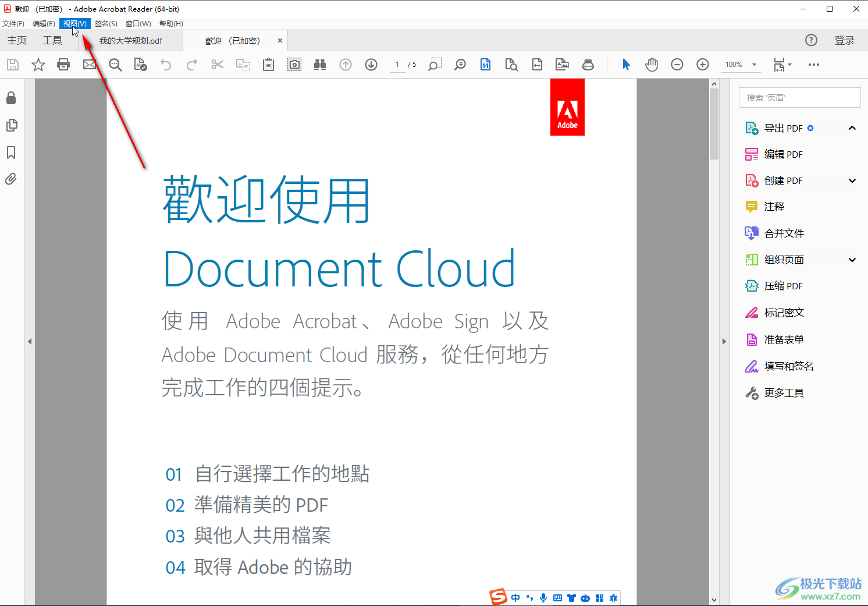The width and height of the screenshot is (868, 606).
Task: Add the document to starred files
Action: pos(38,65)
